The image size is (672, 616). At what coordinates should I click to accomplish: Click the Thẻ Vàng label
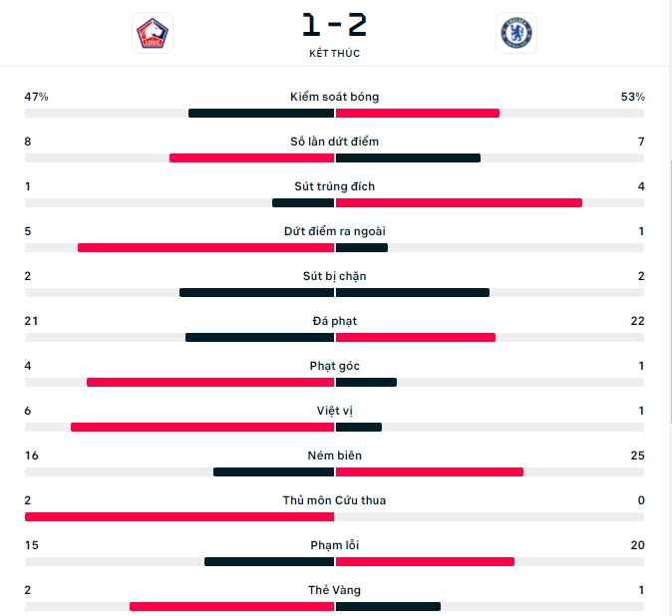pyautogui.click(x=334, y=590)
